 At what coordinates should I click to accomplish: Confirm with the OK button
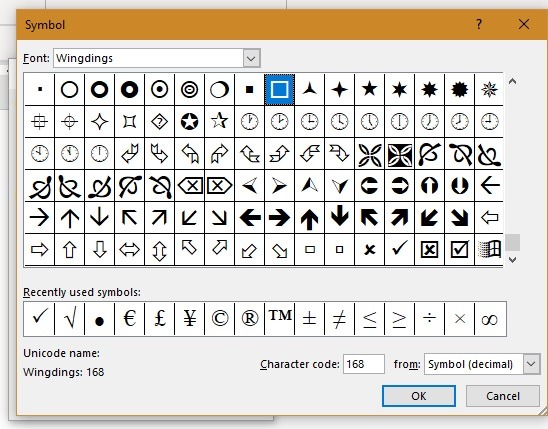click(x=419, y=396)
